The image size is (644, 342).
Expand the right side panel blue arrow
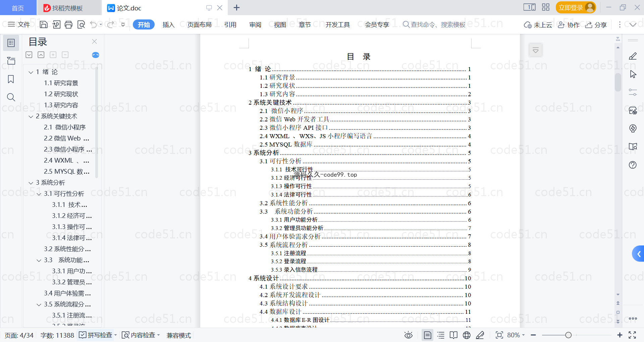[x=638, y=254]
